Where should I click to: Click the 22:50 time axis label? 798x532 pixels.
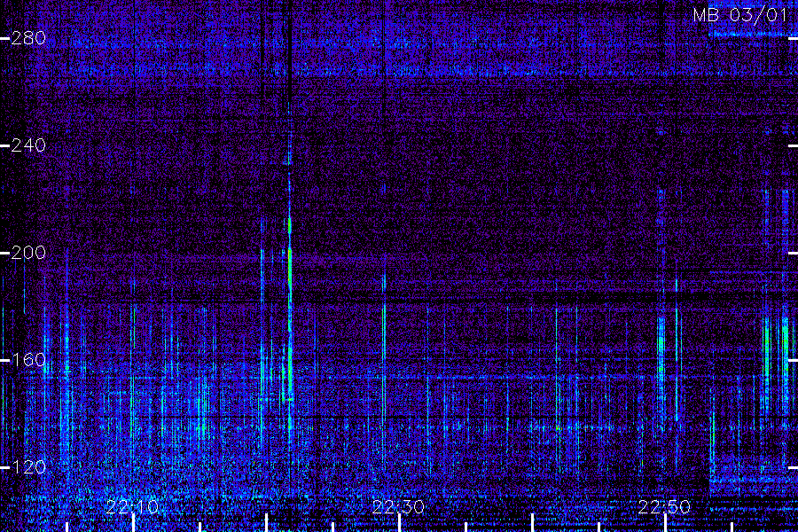pos(664,507)
